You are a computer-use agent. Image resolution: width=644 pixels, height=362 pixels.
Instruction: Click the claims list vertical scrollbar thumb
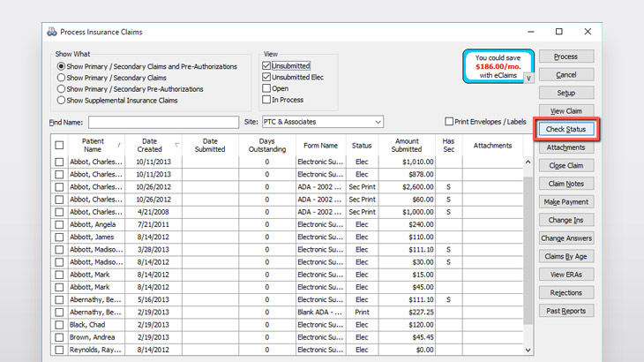tap(528, 251)
